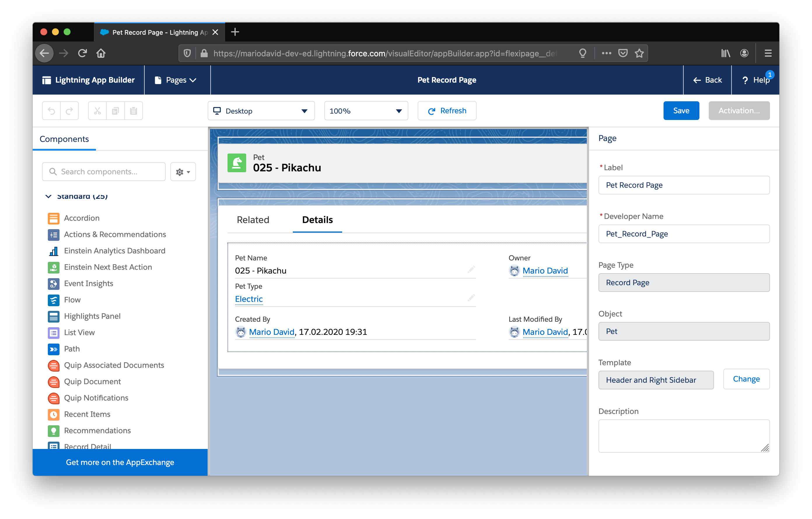Select the Accordion component icon
The height and width of the screenshot is (519, 812).
[54, 218]
